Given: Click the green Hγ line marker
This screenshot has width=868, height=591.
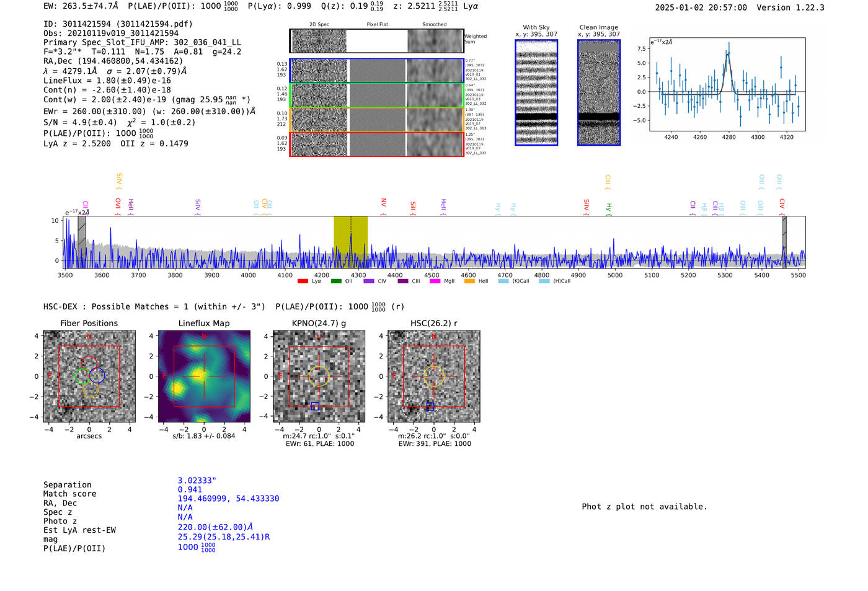Looking at the screenshot, I should coord(609,208).
